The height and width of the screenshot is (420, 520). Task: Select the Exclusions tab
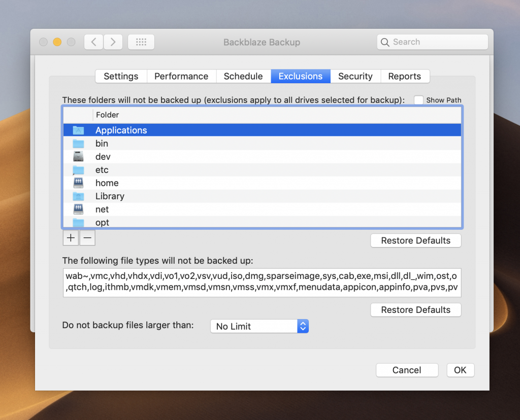tap(301, 76)
